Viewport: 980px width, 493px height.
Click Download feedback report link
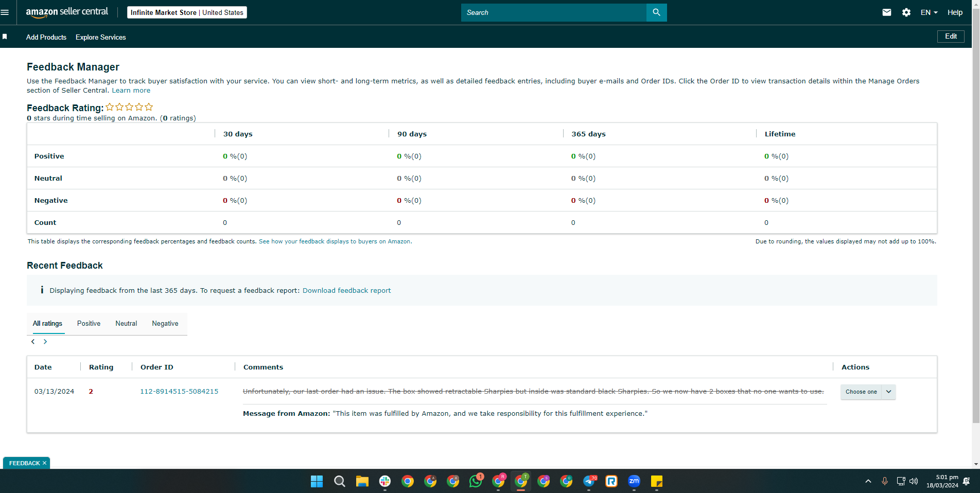pyautogui.click(x=346, y=290)
